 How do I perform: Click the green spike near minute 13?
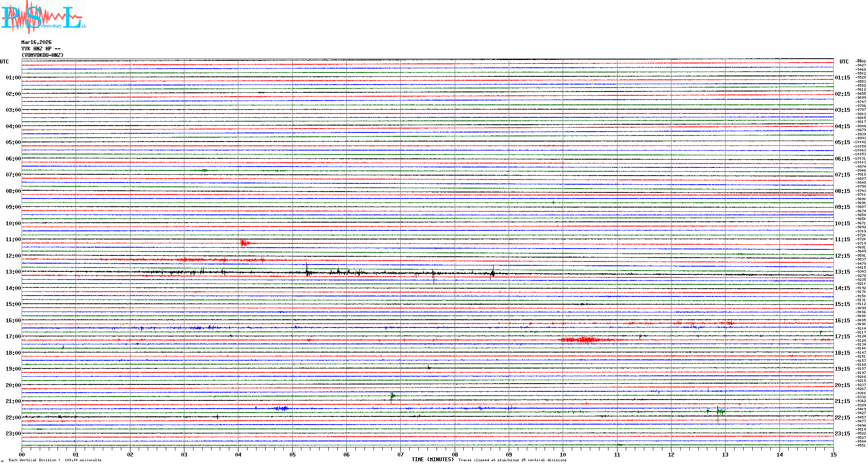719,412
